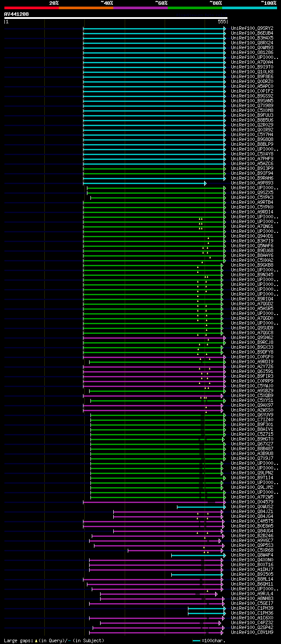Click label UniRef100_B9FIR3
The width and height of the screenshot is (281, 644).
click(x=252, y=376)
